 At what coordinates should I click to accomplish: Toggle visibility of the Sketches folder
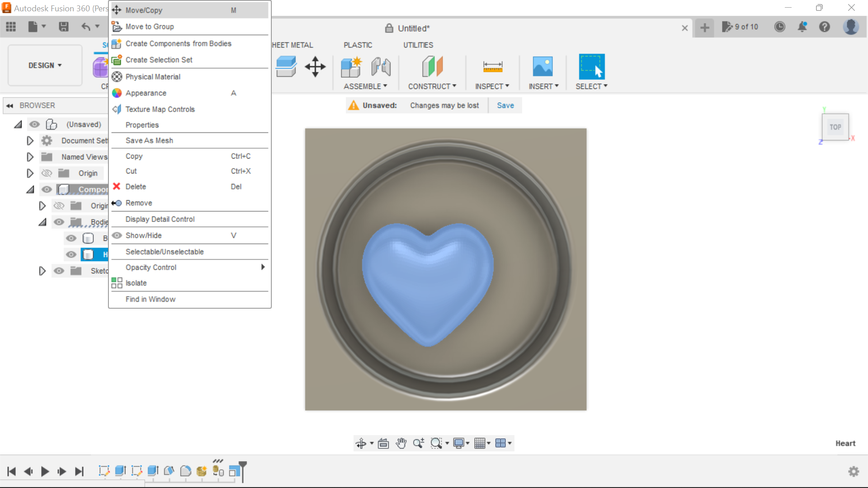pos(59,271)
